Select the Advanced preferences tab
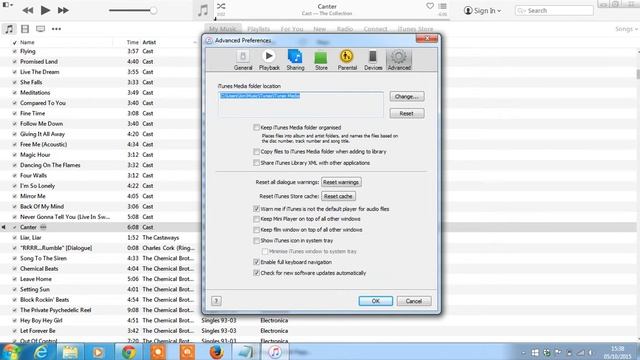 pyautogui.click(x=399, y=60)
